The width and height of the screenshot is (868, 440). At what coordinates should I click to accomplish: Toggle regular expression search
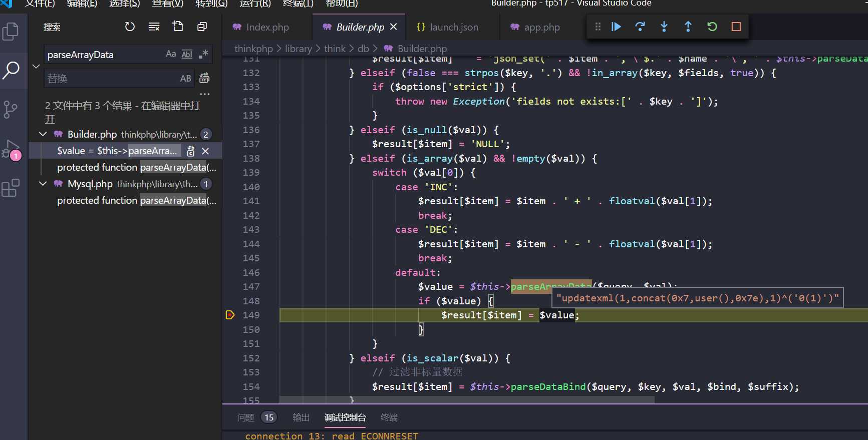203,54
